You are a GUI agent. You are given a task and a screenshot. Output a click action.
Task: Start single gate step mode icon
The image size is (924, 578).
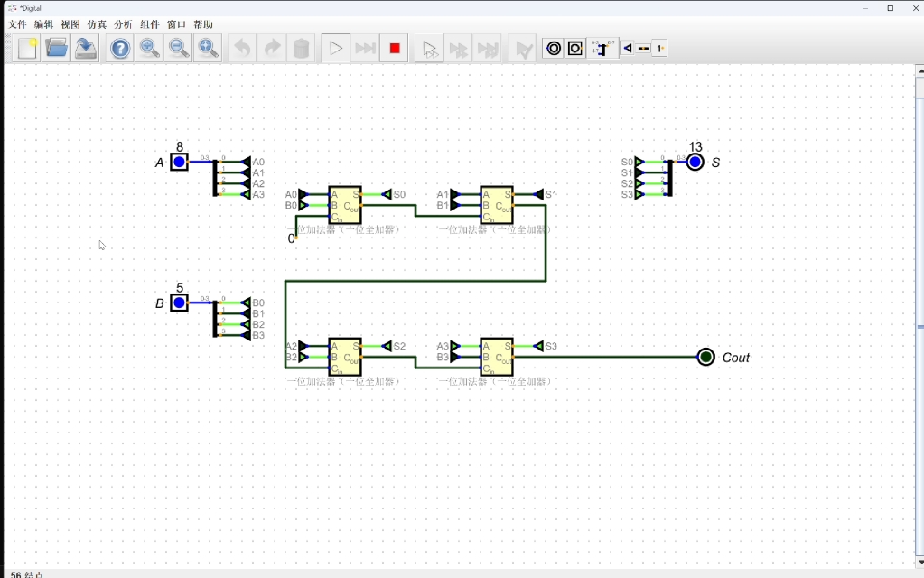(x=429, y=48)
